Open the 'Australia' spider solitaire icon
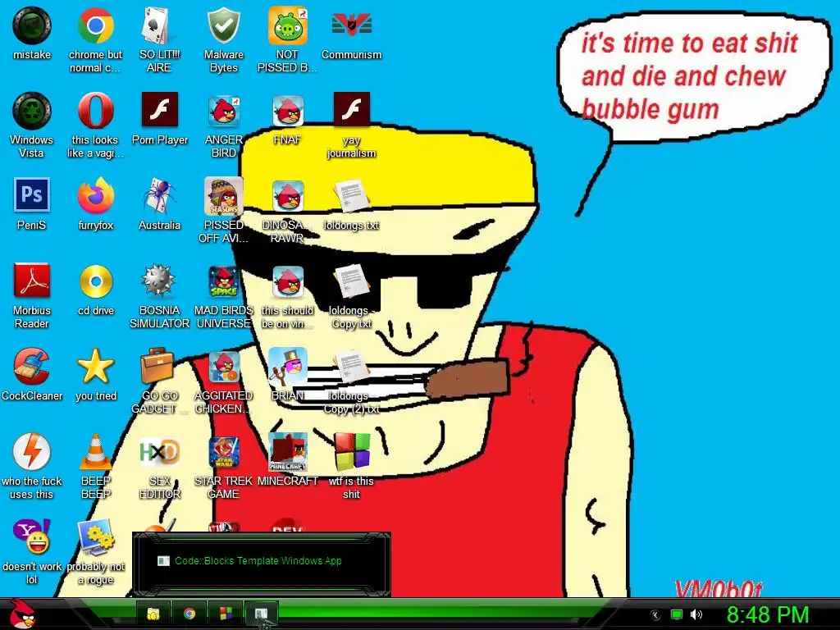The height and width of the screenshot is (630, 840). tap(159, 196)
